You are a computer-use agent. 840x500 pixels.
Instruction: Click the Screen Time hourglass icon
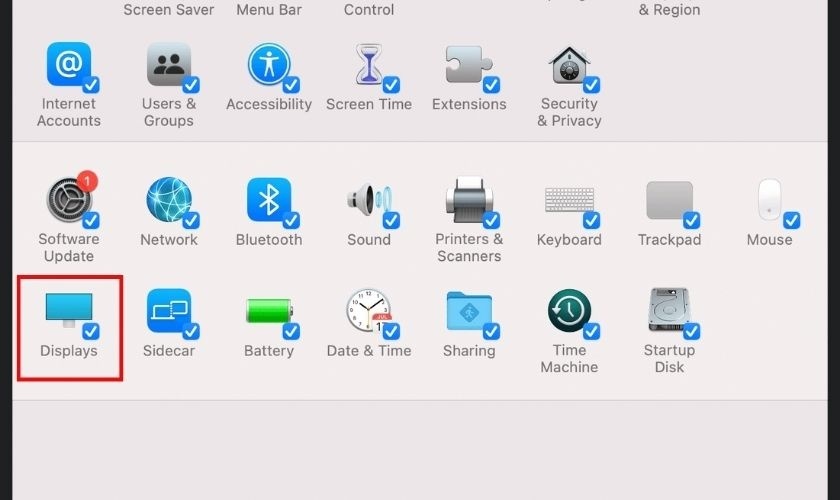369,66
